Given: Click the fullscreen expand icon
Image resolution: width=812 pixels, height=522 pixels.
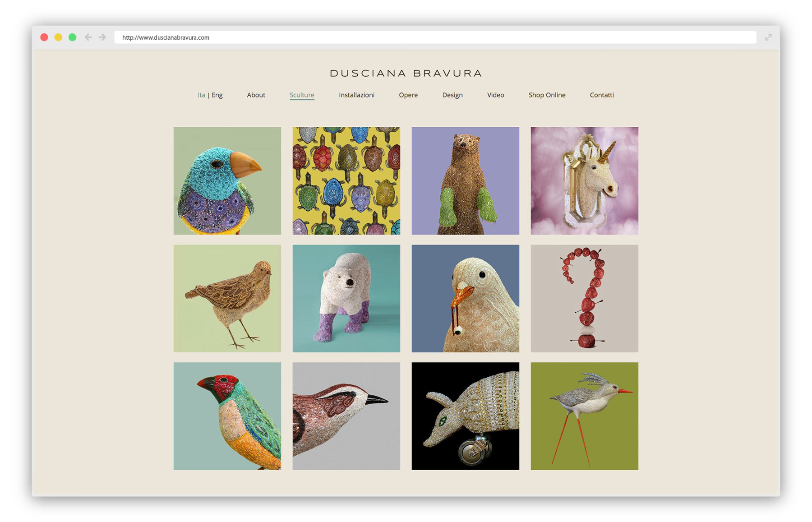Looking at the screenshot, I should 768,37.
